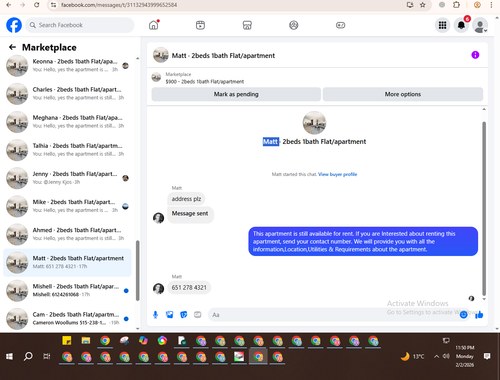
Task: Open the browser extensions puzzle icon
Action: click(x=456, y=5)
